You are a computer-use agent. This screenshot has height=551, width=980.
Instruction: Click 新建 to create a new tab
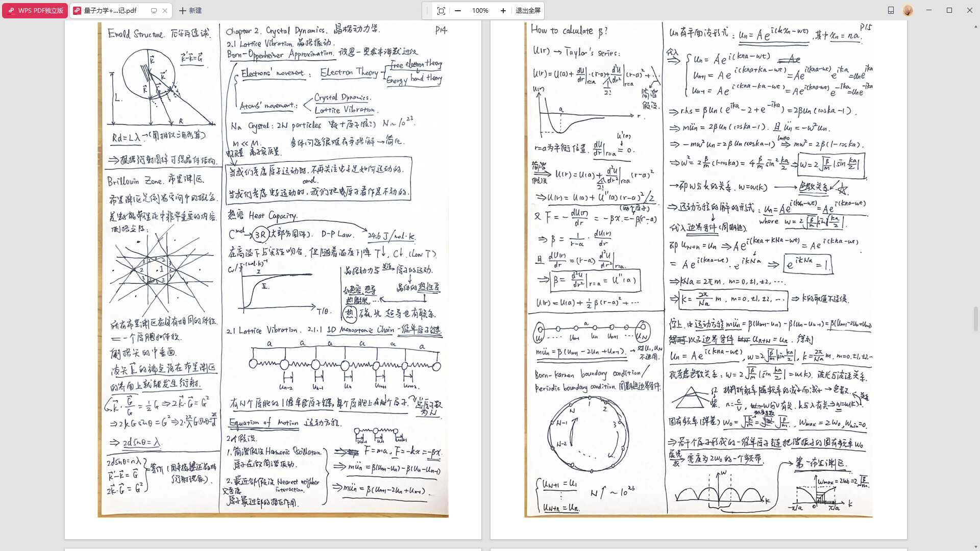coord(190,10)
